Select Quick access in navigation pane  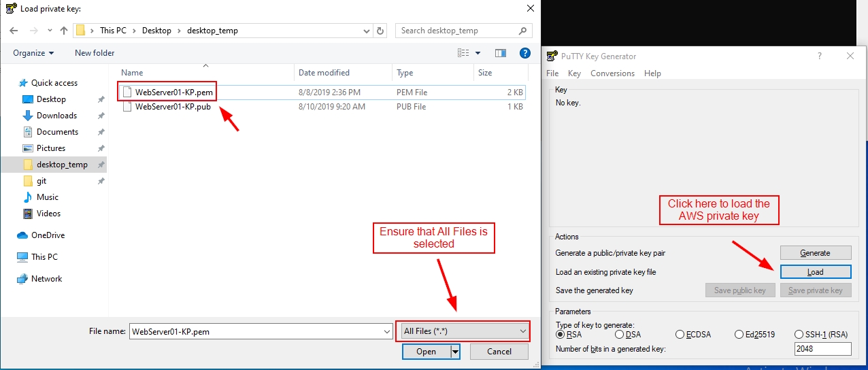[x=54, y=83]
